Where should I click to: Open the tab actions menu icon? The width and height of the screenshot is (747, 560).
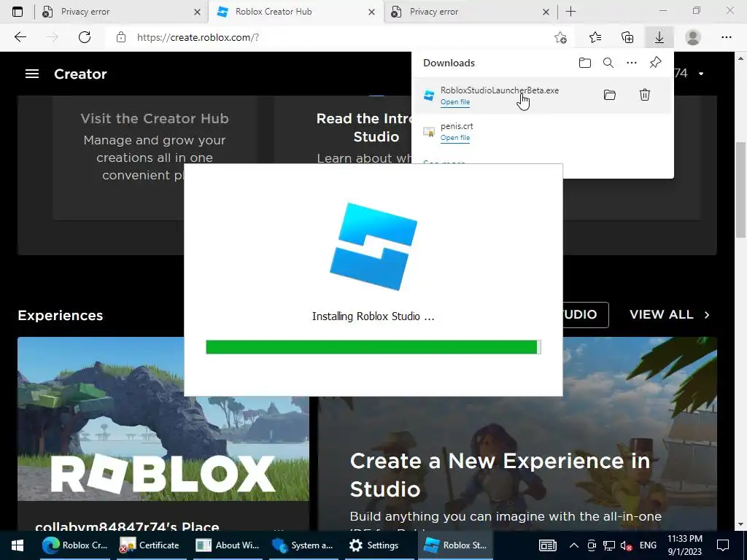coord(18,12)
